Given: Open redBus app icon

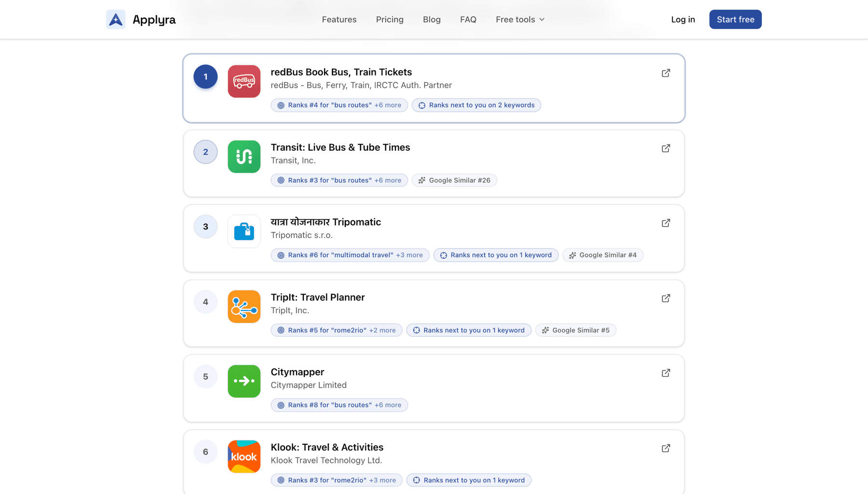Looking at the screenshot, I should 244,81.
